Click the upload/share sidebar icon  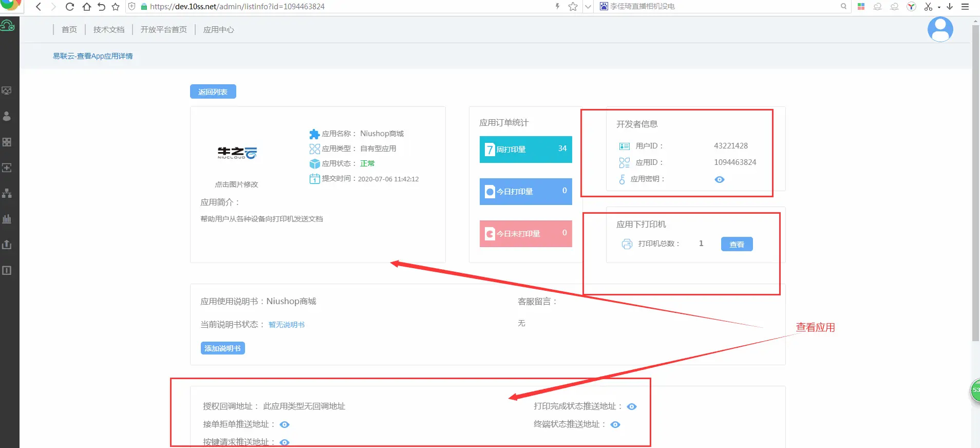coord(7,245)
